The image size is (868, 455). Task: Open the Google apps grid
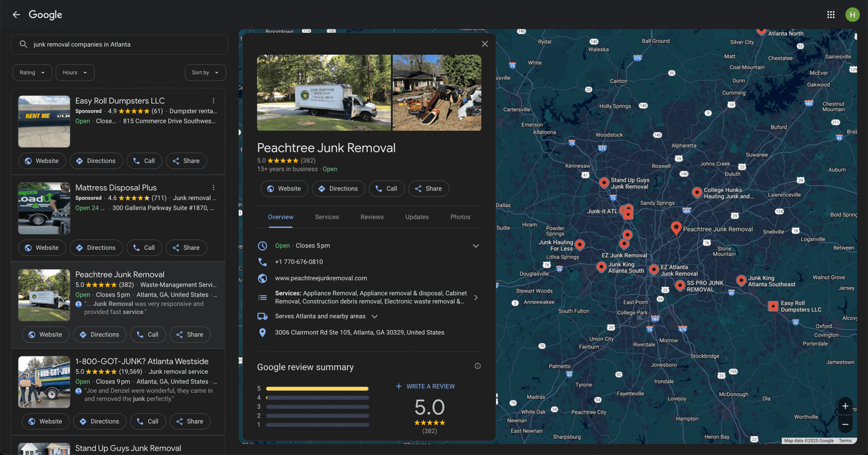(x=831, y=15)
